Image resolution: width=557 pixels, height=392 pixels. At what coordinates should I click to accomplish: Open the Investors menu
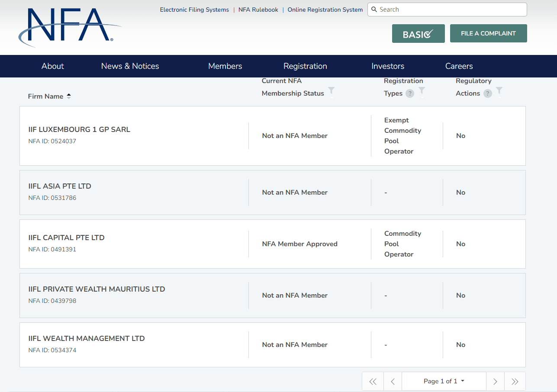click(388, 66)
